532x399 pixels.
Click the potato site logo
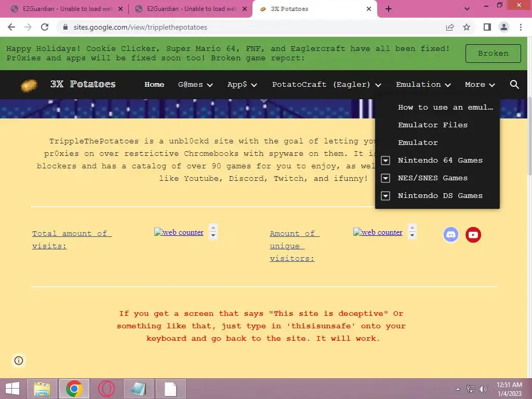coord(29,85)
